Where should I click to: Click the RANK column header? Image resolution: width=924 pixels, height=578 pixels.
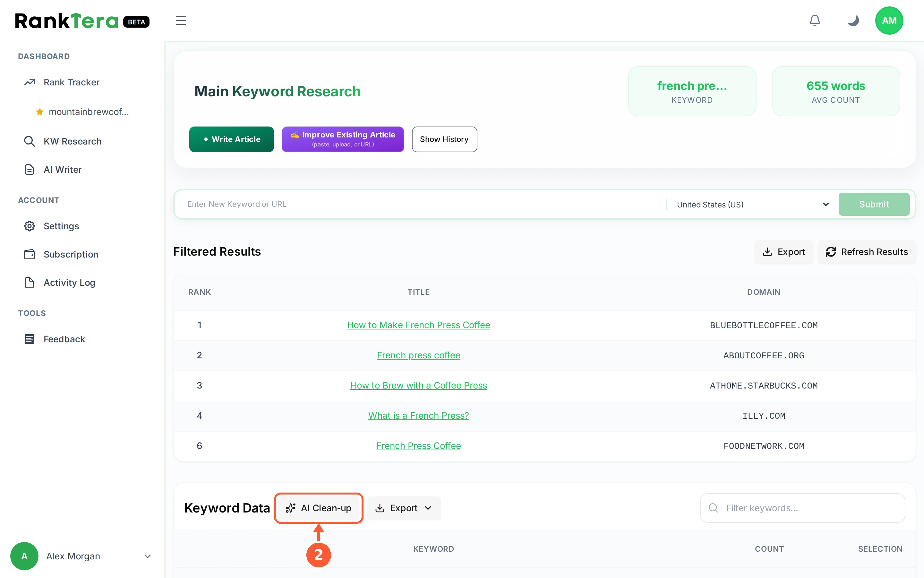(199, 292)
